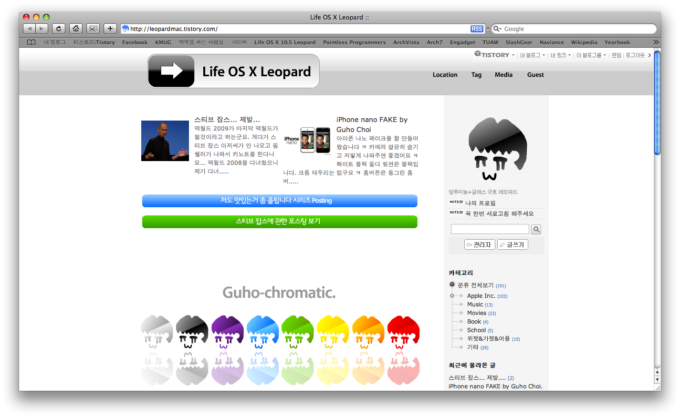This screenshot has height=417, width=680.
Task: Select the blue Guho-chromatic face icon
Action: (x=262, y=332)
